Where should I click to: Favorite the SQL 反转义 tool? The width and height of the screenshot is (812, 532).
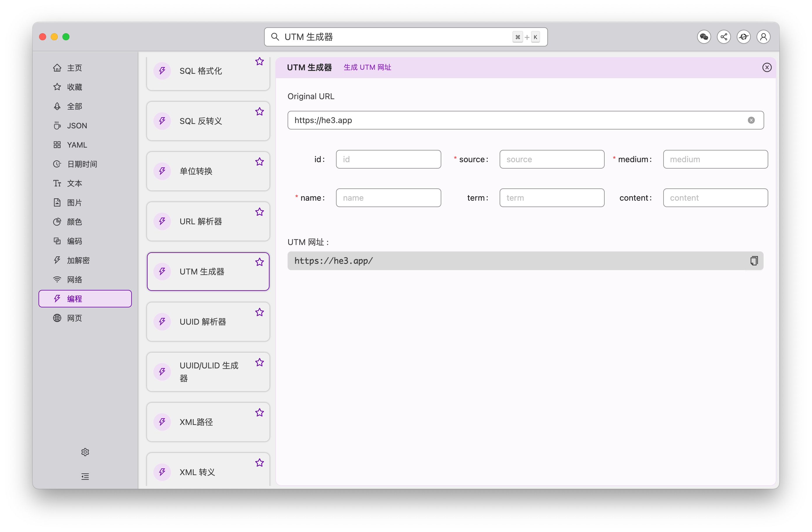tap(260, 112)
